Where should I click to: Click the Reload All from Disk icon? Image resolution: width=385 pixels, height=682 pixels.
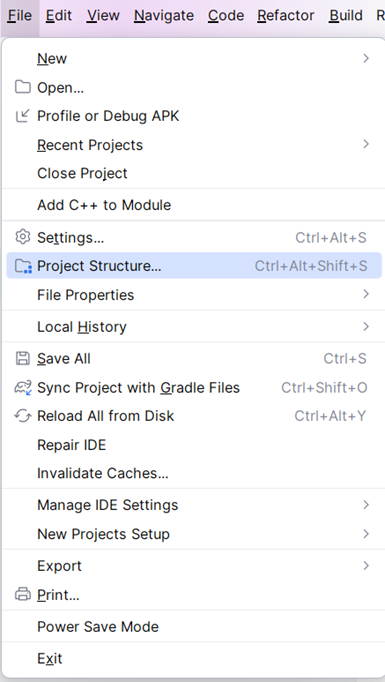point(23,416)
